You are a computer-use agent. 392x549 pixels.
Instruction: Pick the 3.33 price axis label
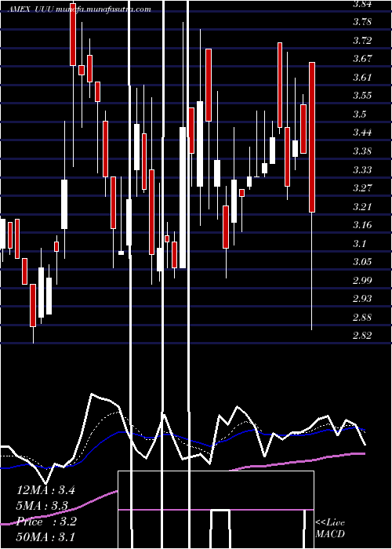coord(362,170)
